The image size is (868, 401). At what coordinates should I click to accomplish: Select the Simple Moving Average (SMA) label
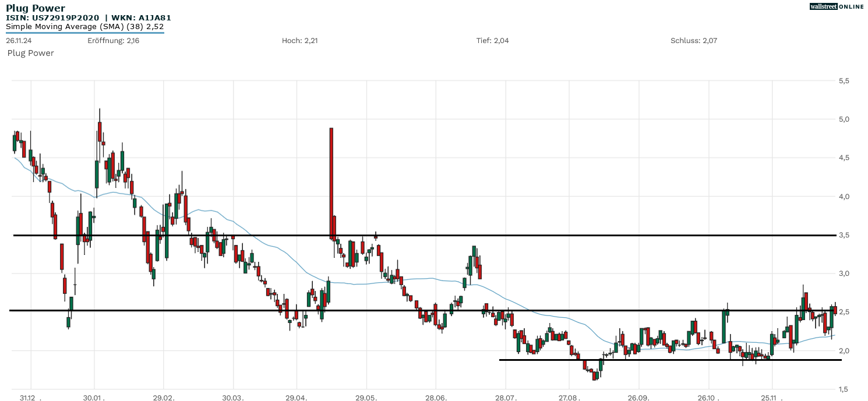click(x=84, y=27)
